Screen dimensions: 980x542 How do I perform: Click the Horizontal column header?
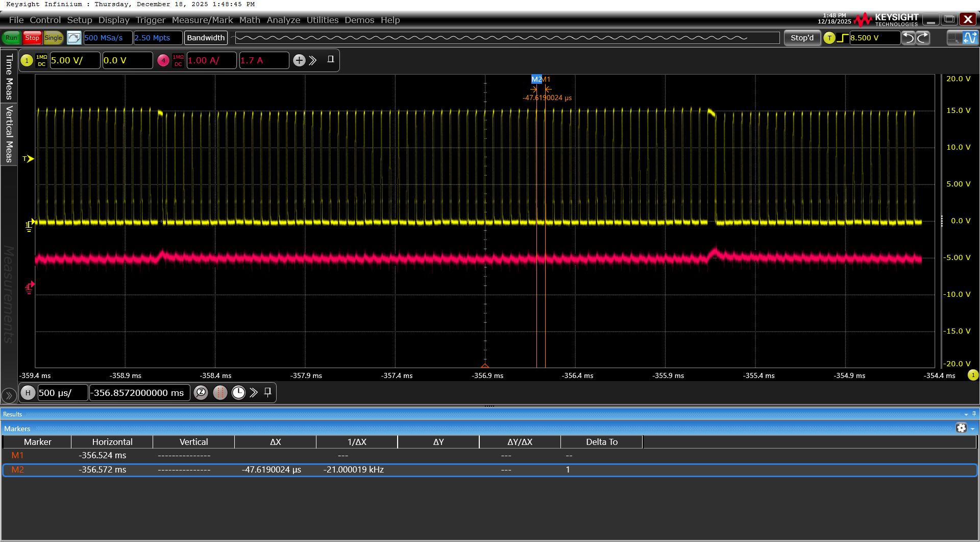click(x=112, y=442)
